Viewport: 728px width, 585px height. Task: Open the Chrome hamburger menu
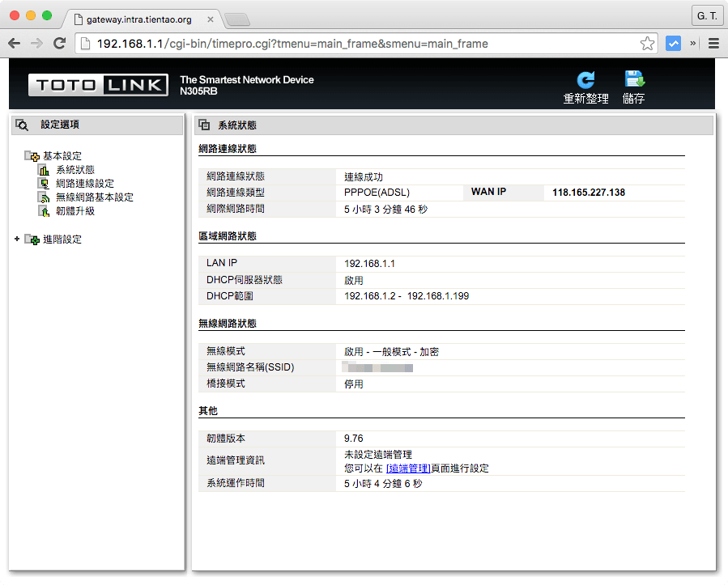coord(713,44)
